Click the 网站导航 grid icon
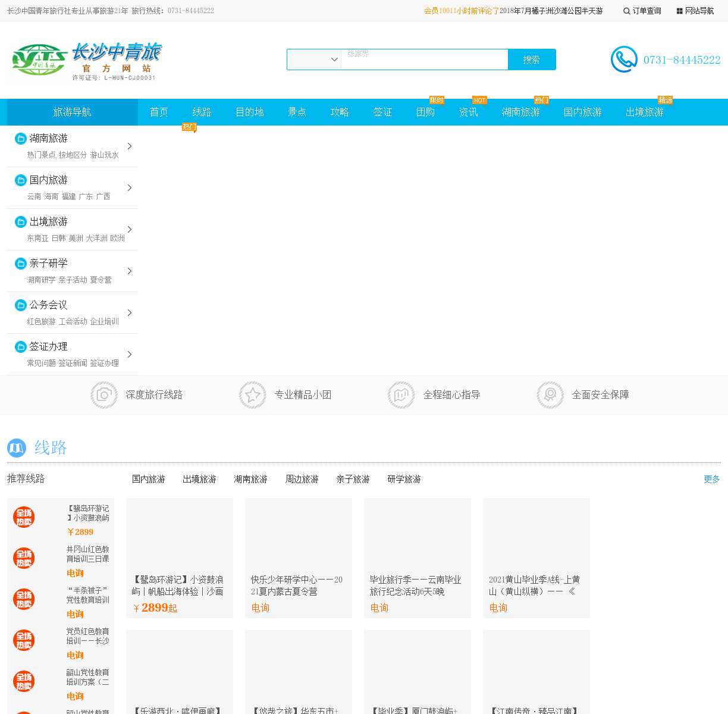The height and width of the screenshot is (714, 728). [x=679, y=11]
